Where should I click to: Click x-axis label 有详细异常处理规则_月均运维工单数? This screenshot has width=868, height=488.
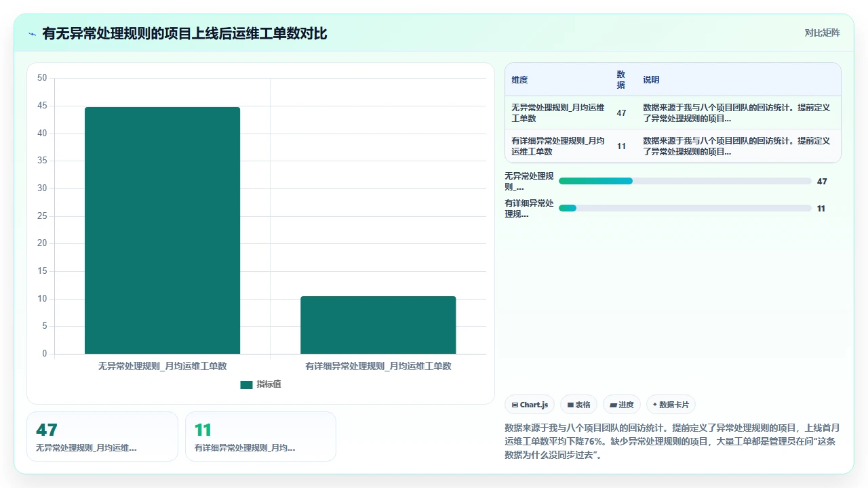[378, 366]
